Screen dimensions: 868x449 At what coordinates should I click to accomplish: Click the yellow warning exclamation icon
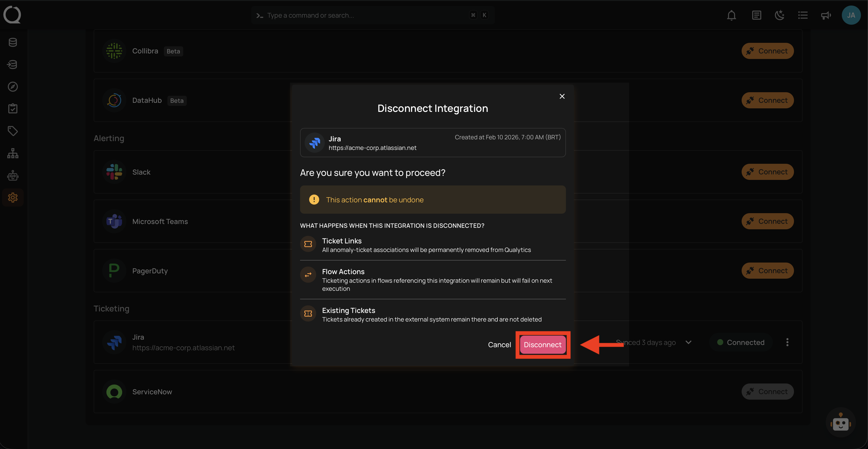pos(314,200)
